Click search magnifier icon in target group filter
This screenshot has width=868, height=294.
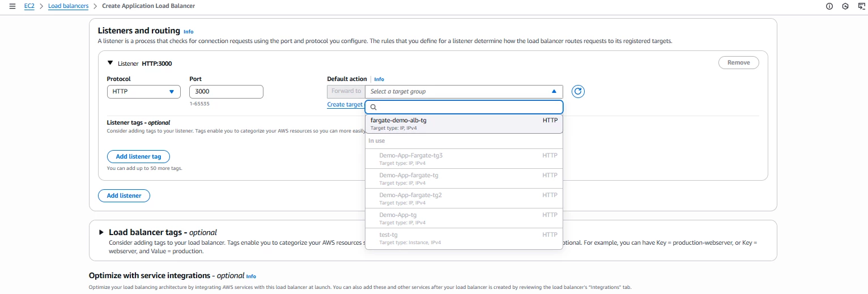[x=373, y=107]
